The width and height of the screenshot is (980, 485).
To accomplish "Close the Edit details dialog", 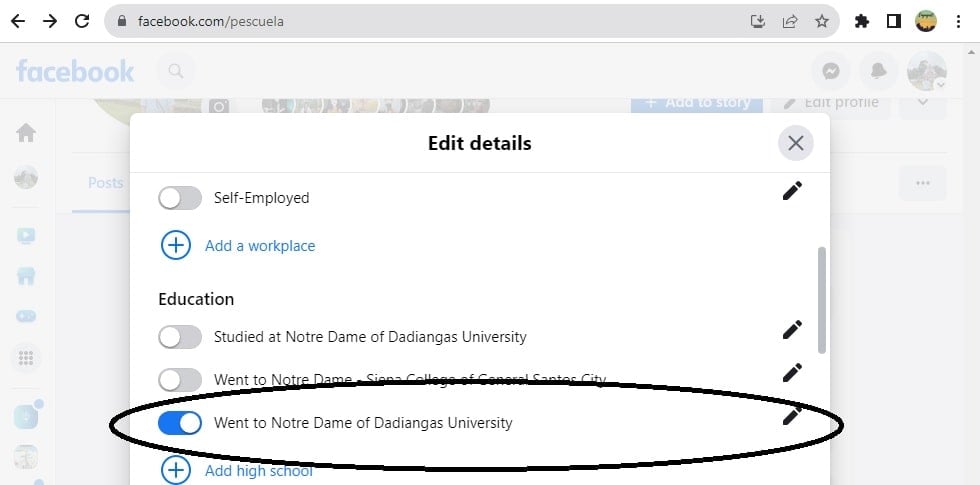I will click(796, 143).
